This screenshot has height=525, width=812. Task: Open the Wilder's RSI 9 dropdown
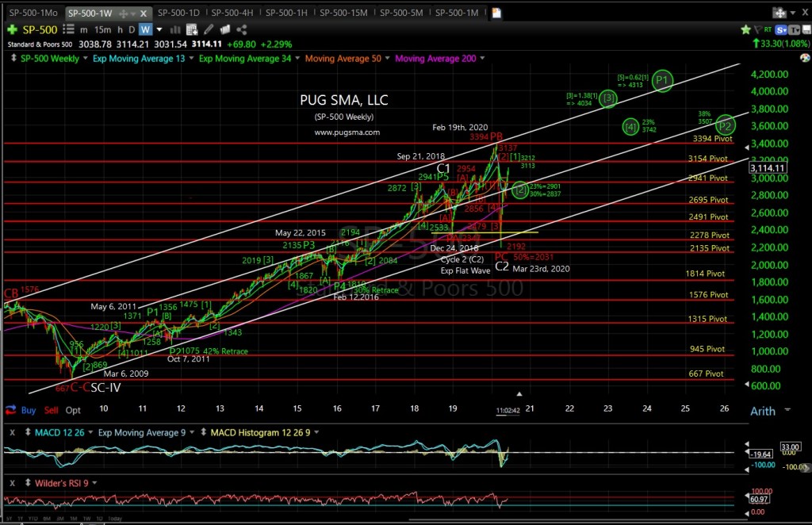(x=95, y=483)
